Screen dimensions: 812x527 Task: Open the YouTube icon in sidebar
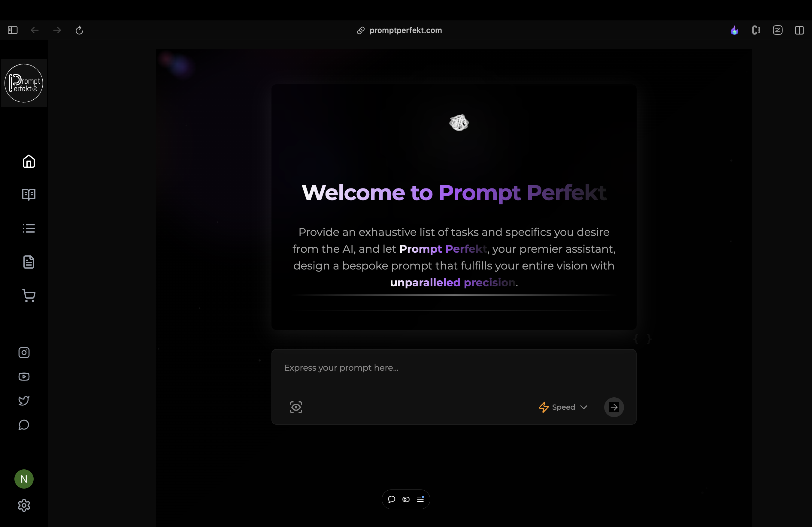pyautogui.click(x=24, y=377)
